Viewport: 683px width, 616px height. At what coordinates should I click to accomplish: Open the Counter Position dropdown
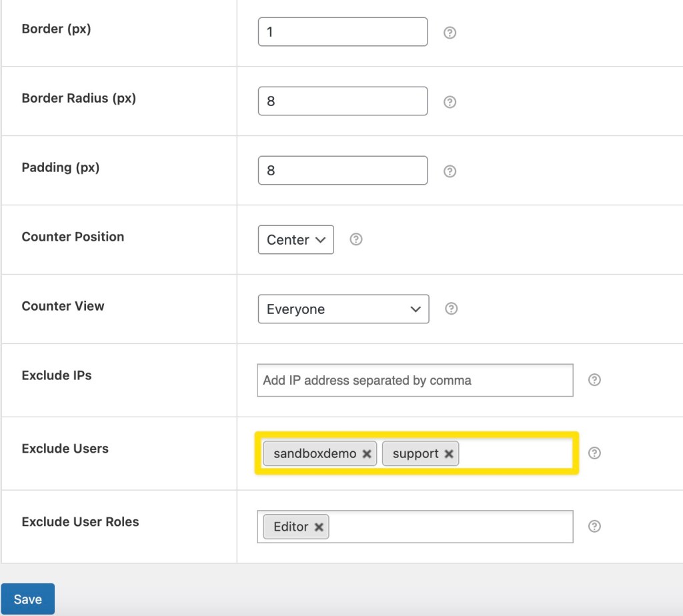point(295,239)
